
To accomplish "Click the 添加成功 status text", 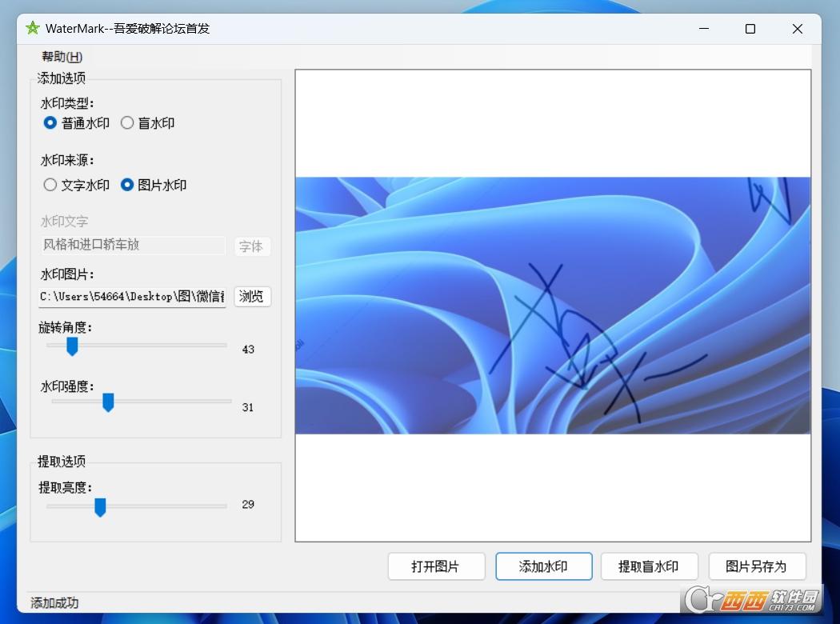I will pos(54,603).
